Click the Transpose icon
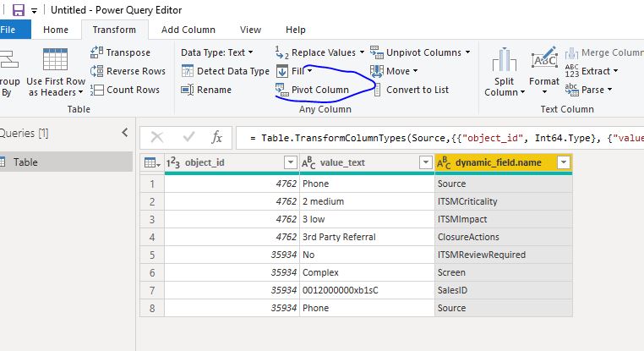This screenshot has width=644, height=351. coord(96,52)
